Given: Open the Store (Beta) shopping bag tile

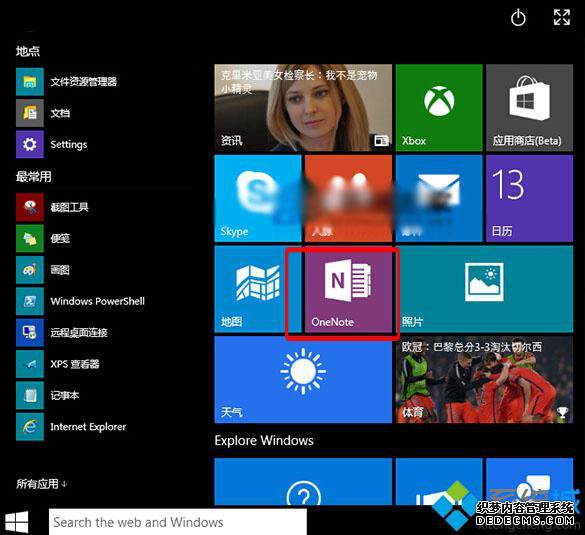Looking at the screenshot, I should (529, 107).
